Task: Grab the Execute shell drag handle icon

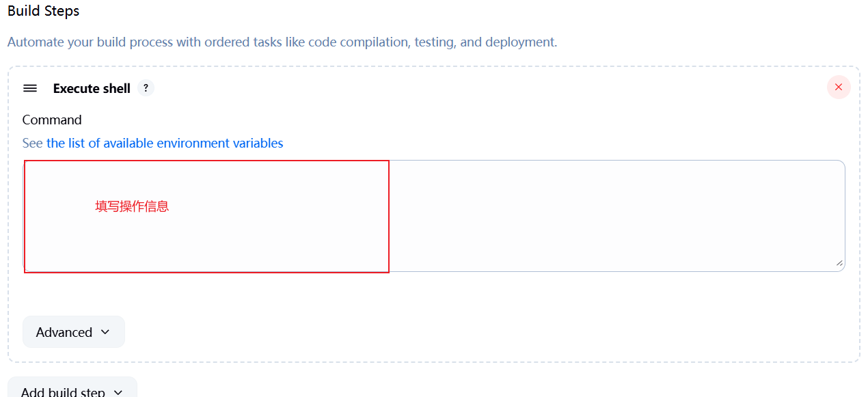Action: pyautogui.click(x=30, y=88)
